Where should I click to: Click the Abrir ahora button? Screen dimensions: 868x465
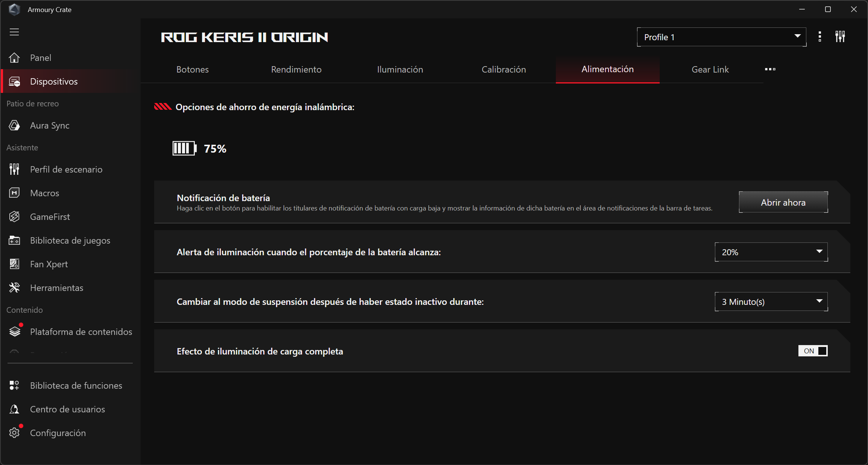[x=783, y=202]
